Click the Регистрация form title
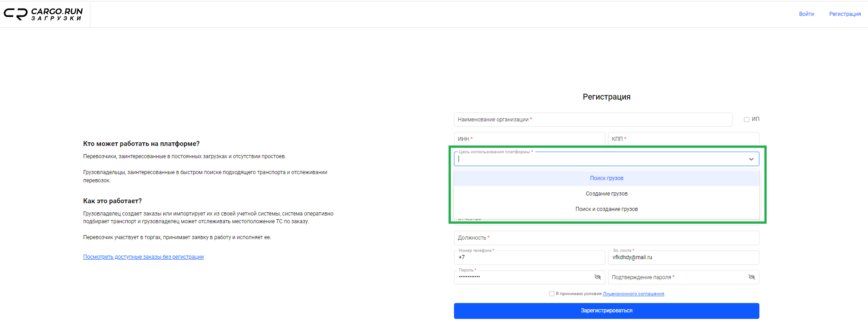The image size is (868, 326). point(607,97)
